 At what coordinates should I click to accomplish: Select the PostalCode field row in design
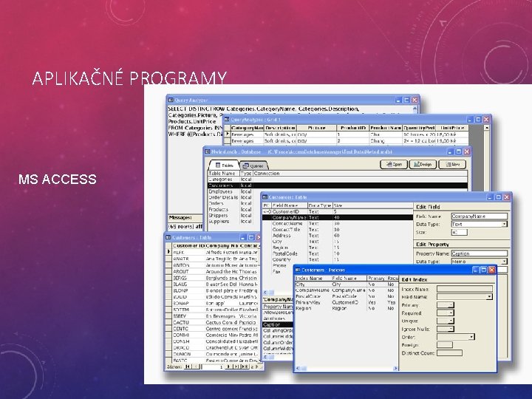[338, 253]
